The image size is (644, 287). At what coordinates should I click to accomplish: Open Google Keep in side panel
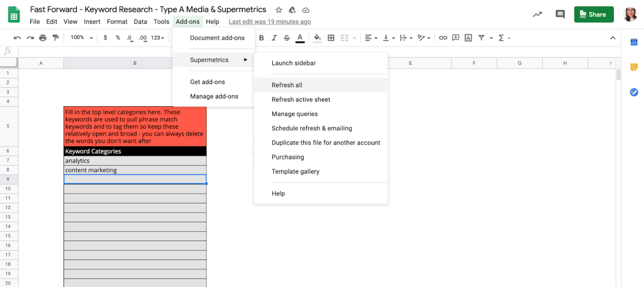[x=634, y=67]
